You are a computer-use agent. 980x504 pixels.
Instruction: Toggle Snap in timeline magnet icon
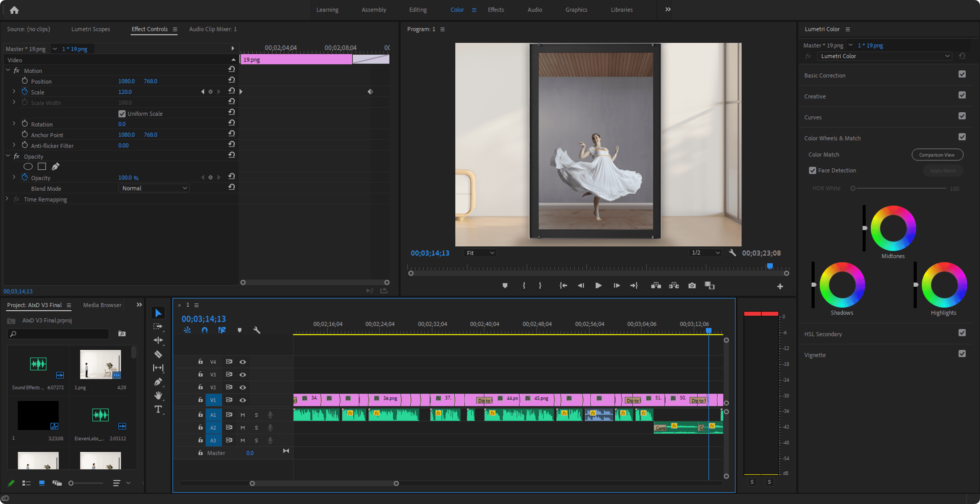[x=205, y=330]
